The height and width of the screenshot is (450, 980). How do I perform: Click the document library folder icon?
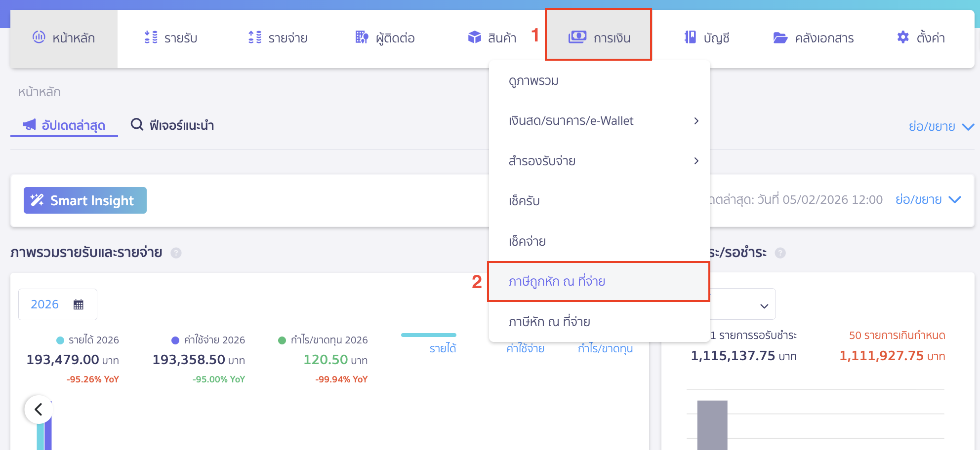pos(780,38)
